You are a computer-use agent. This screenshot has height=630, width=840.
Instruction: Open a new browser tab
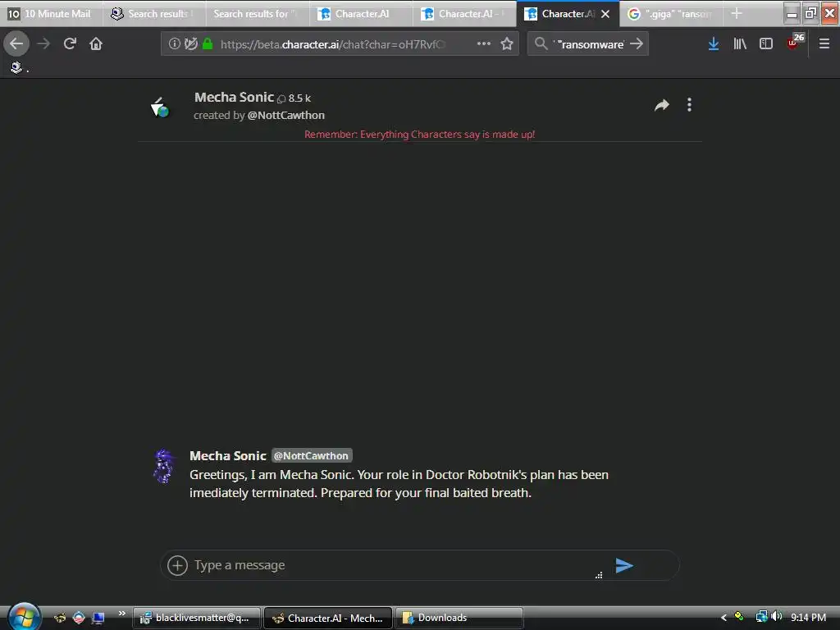tap(737, 13)
